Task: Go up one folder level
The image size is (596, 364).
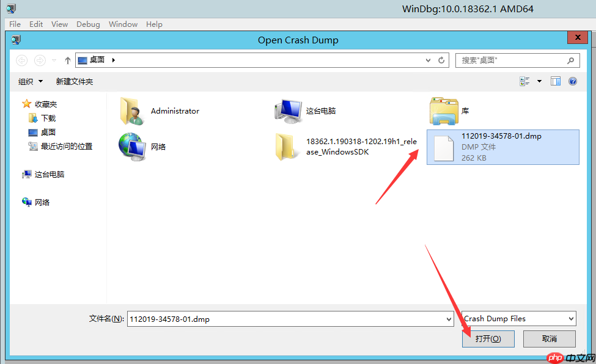Action: pos(68,60)
